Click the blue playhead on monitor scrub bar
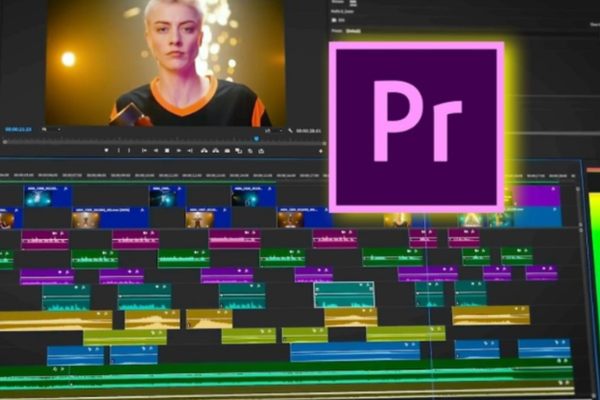 click(x=257, y=139)
